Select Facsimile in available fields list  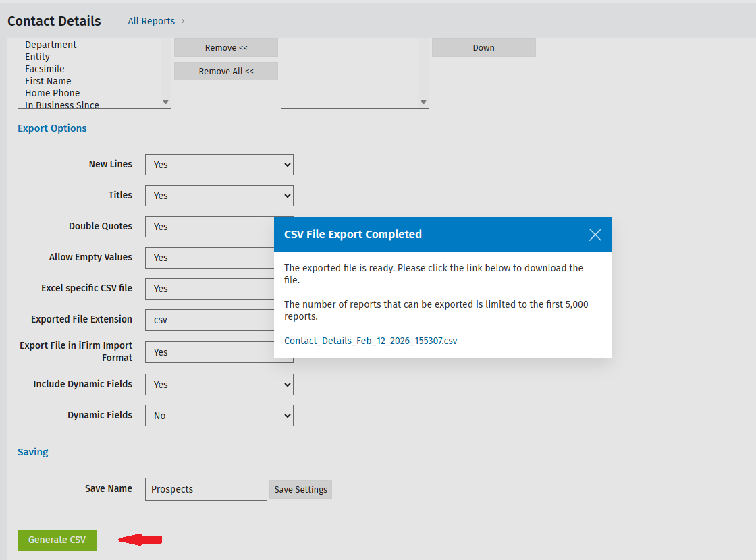pos(45,68)
